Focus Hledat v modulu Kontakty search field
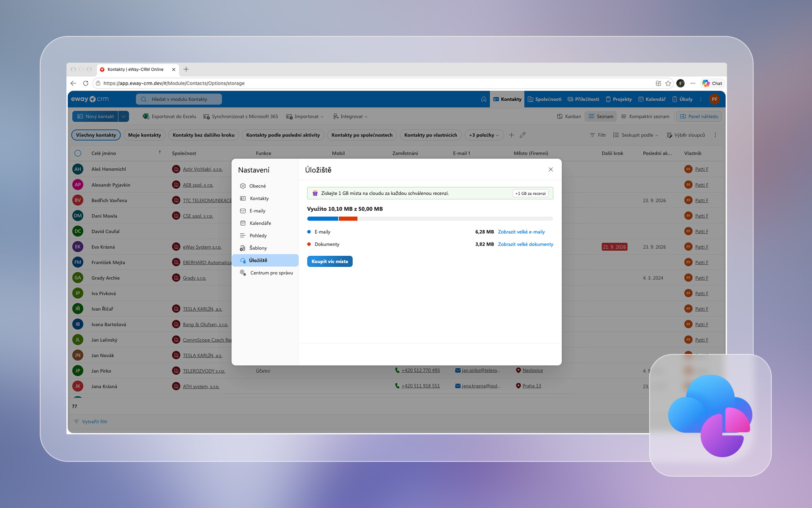Screen dimensions: 812x508 (179, 99)
